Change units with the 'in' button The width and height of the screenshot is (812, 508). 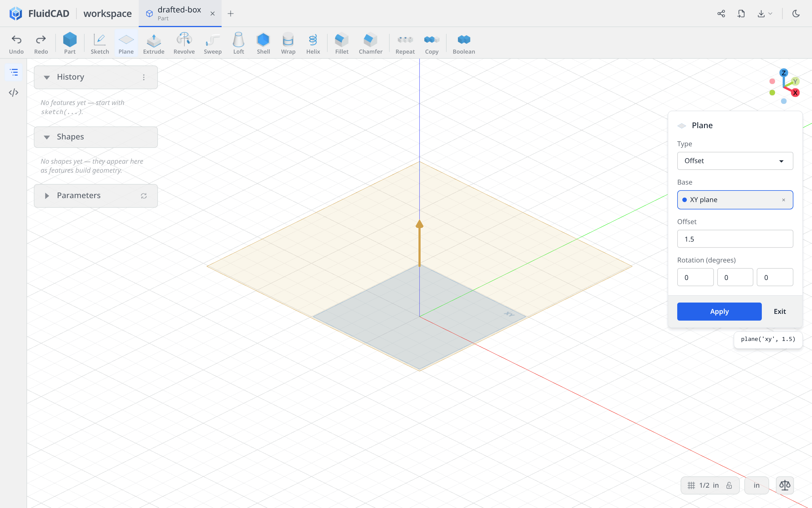[756, 485]
